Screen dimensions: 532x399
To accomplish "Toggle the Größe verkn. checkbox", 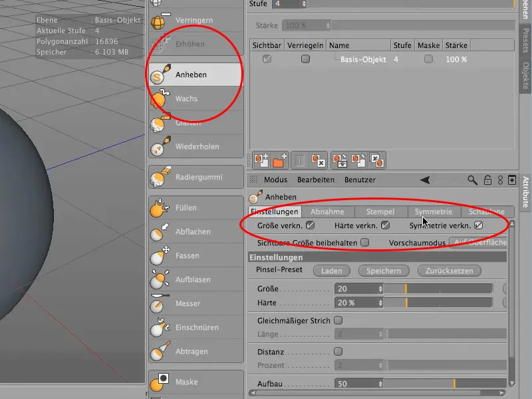I will (x=310, y=225).
